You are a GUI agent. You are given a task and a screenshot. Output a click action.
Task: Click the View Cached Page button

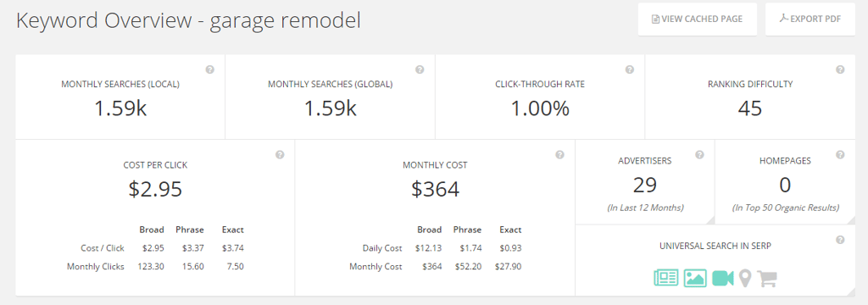pyautogui.click(x=697, y=19)
